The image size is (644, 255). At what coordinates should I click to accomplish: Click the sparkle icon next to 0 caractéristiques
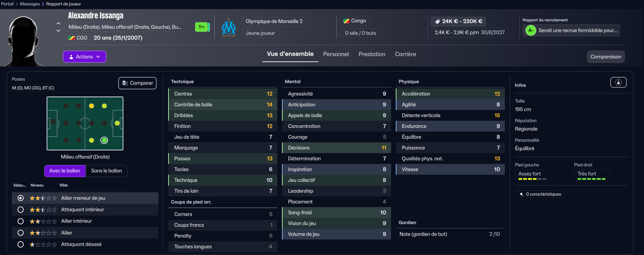coord(521,194)
